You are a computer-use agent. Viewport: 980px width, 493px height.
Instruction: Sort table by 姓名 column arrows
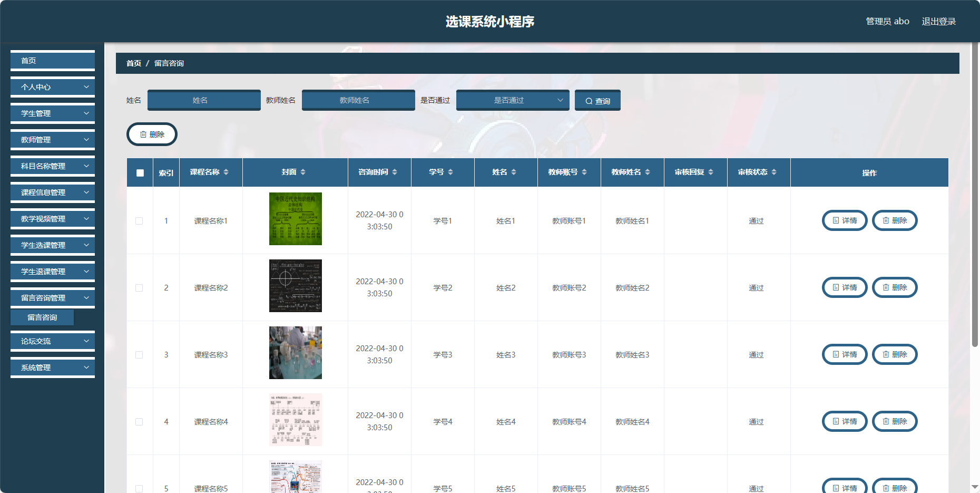(x=514, y=172)
